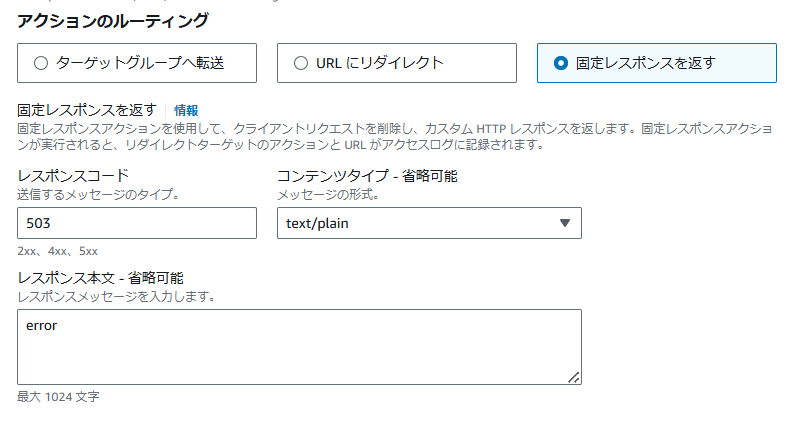796x425 pixels.
Task: Click the レスポンスコード input field with 503
Action: [x=137, y=223]
